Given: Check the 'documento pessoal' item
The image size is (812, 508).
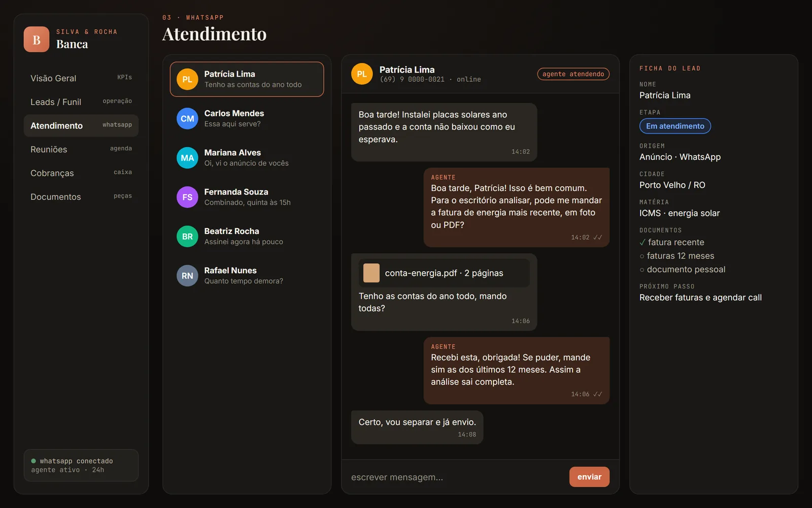Looking at the screenshot, I should click(683, 270).
